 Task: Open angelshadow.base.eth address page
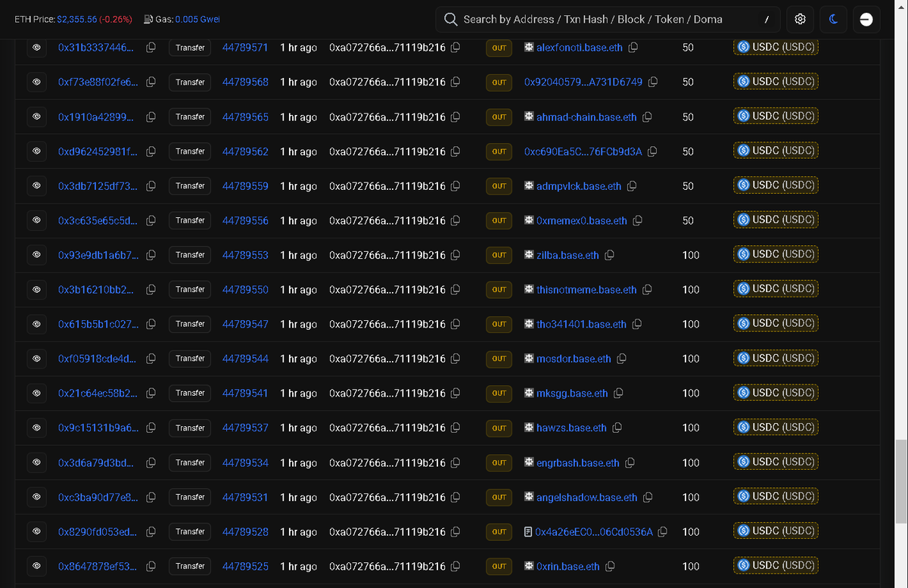pyautogui.click(x=586, y=497)
